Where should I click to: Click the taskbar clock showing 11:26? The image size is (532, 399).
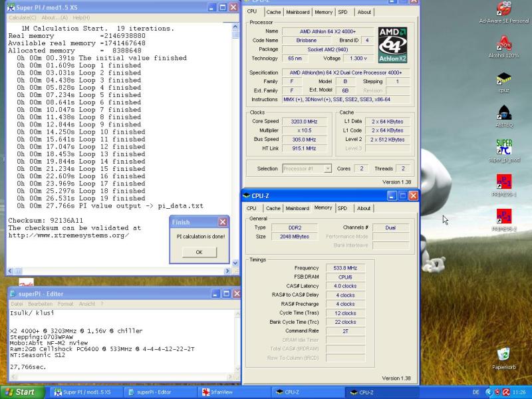coord(519,392)
